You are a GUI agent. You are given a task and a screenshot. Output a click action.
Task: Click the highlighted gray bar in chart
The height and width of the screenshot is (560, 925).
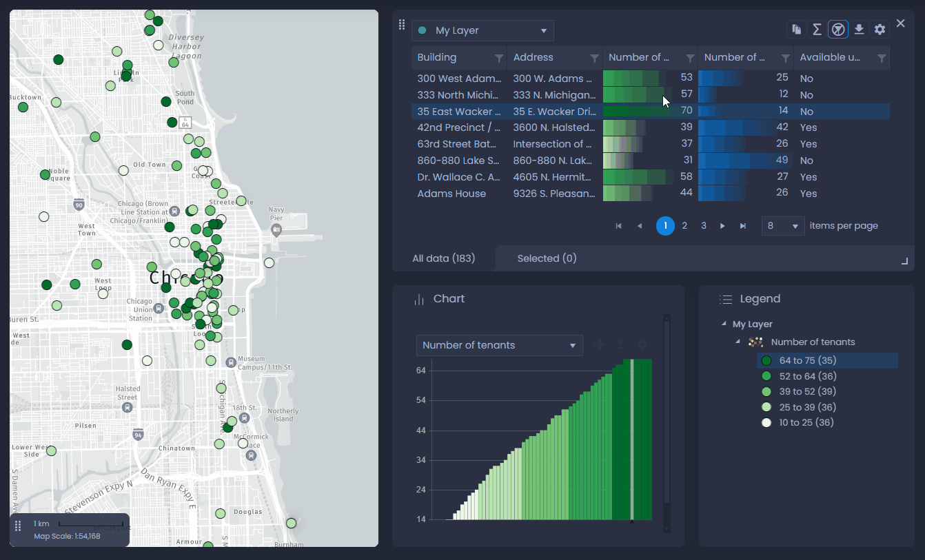tap(631, 439)
